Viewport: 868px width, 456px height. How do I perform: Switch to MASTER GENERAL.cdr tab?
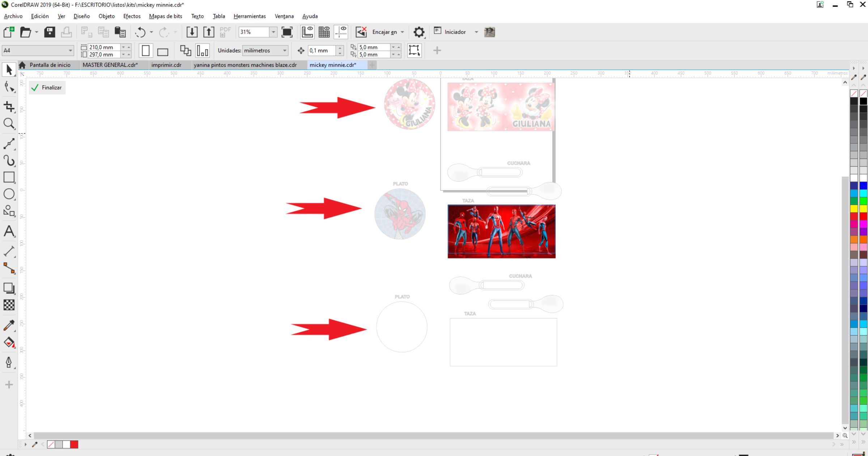(110, 65)
